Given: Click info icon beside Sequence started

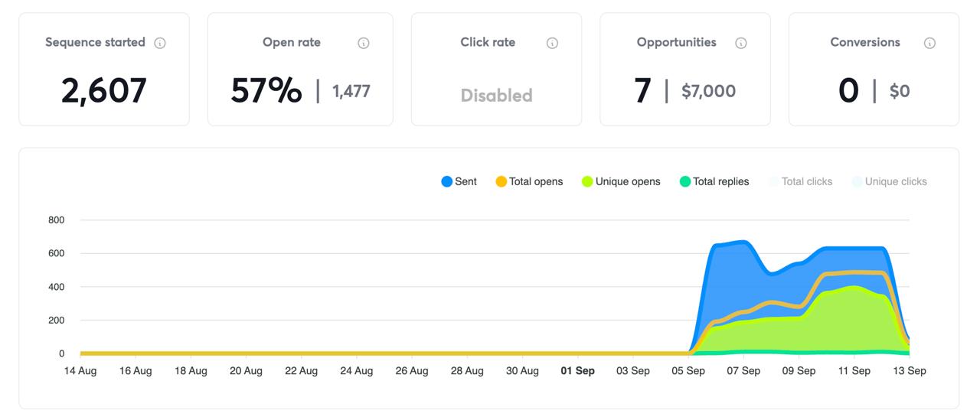Looking at the screenshot, I should point(160,43).
